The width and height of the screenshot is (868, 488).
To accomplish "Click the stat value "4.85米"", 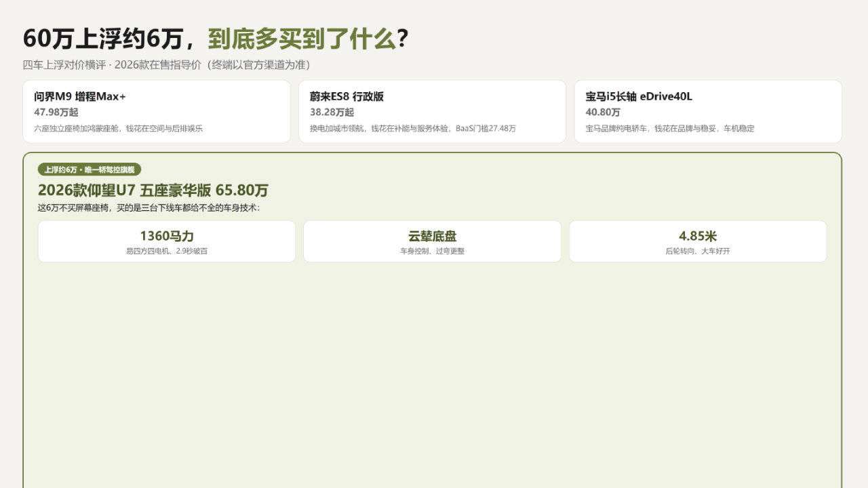I will click(x=698, y=236).
